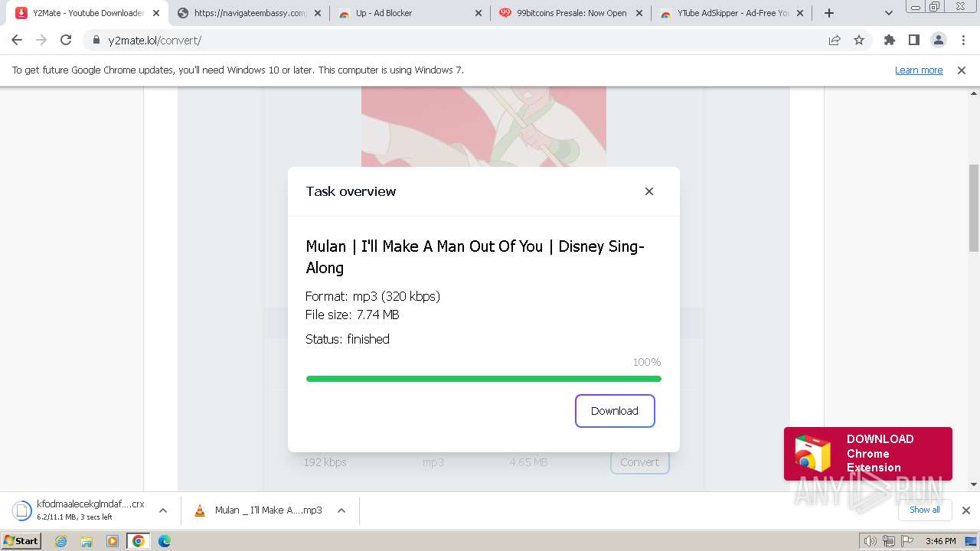Open the Extensions puzzle icon
980x551 pixels.
click(890, 40)
